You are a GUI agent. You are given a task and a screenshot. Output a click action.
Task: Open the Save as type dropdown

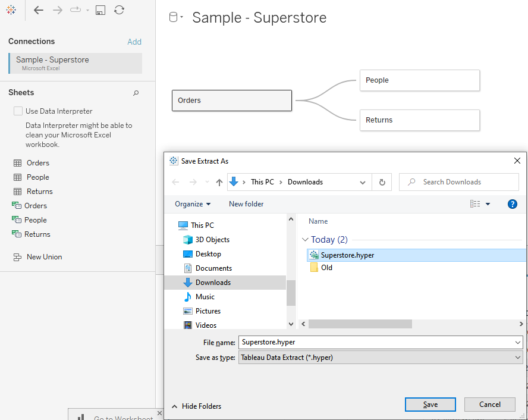click(x=381, y=358)
